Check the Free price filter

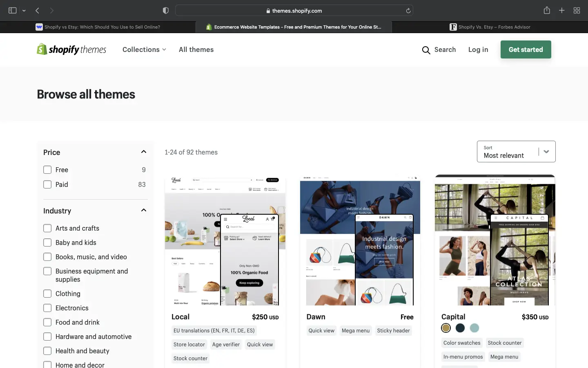pyautogui.click(x=47, y=170)
